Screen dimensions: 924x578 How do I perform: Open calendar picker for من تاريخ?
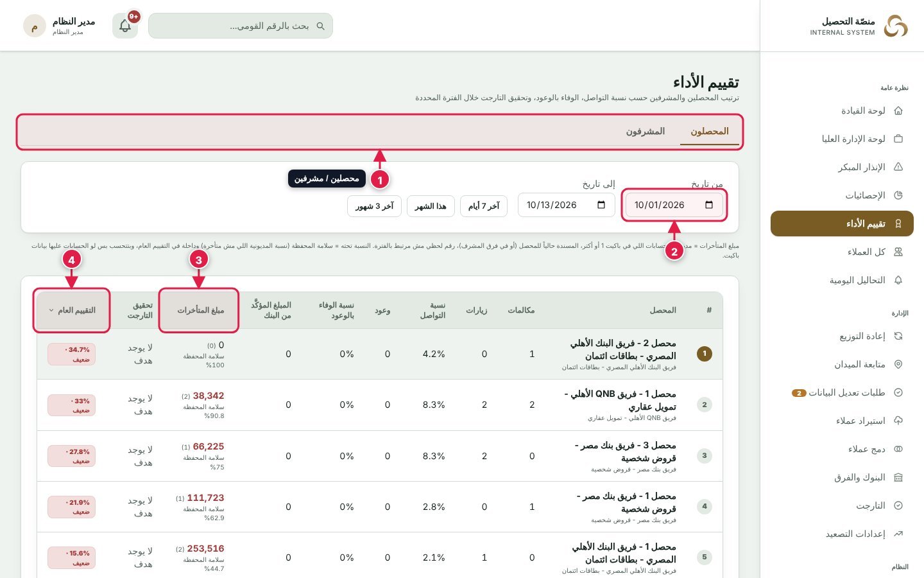pos(709,205)
